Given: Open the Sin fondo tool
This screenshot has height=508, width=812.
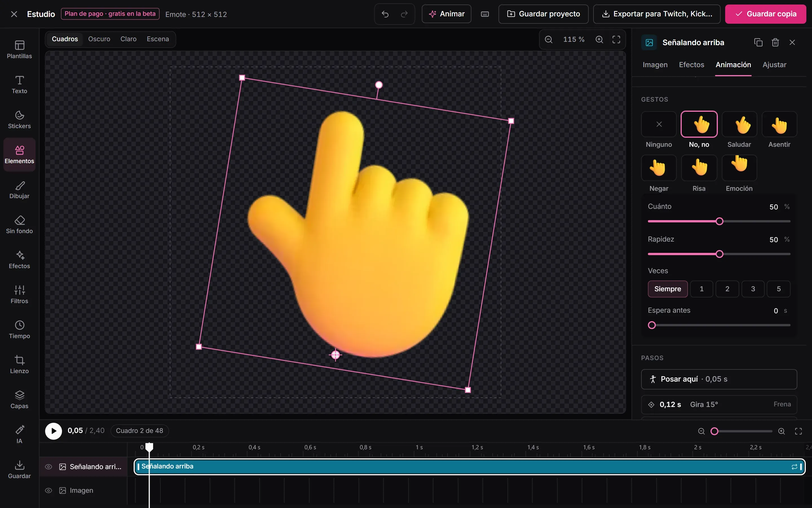Looking at the screenshot, I should (19, 224).
